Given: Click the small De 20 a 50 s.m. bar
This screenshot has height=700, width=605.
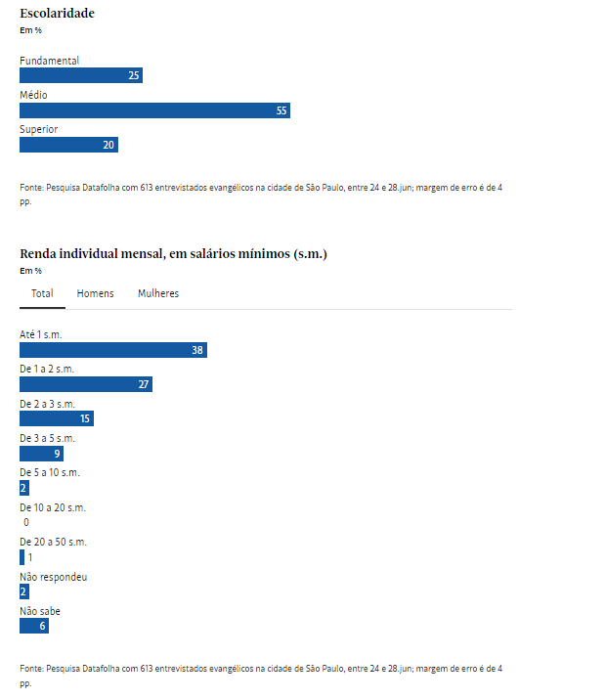Looking at the screenshot, I should (22, 557).
